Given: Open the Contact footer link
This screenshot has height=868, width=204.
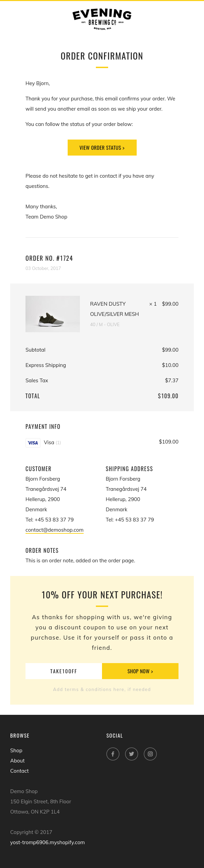Looking at the screenshot, I should pos(19,771).
